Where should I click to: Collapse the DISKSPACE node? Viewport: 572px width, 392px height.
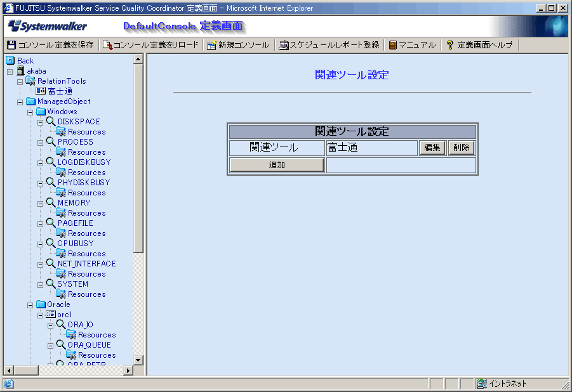pos(41,122)
